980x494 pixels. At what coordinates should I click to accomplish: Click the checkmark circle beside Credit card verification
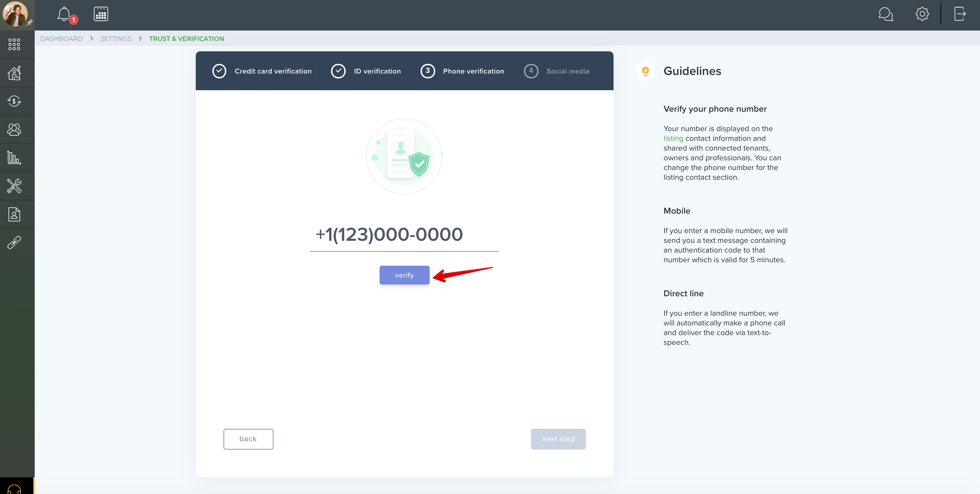[x=219, y=71]
